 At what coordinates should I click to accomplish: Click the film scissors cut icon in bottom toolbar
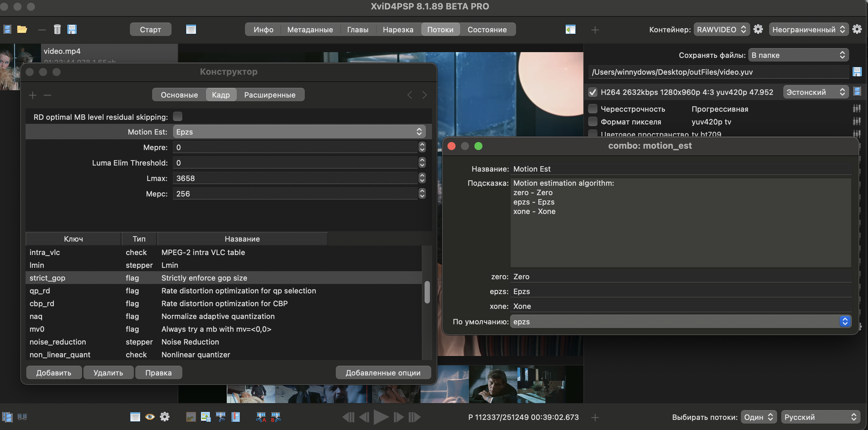pos(221,417)
